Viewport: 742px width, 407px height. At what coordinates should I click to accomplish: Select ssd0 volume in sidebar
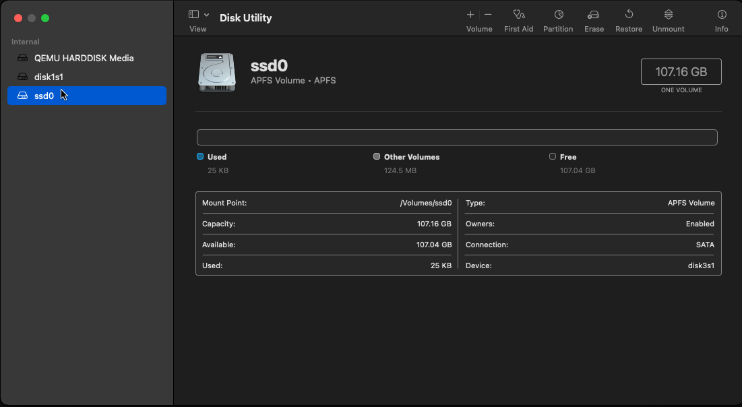(87, 96)
